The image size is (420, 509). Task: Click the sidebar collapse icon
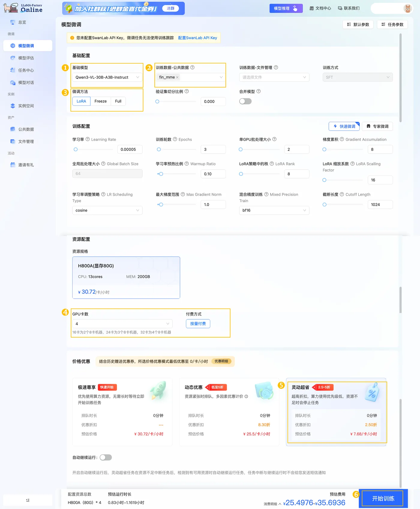tap(28, 500)
